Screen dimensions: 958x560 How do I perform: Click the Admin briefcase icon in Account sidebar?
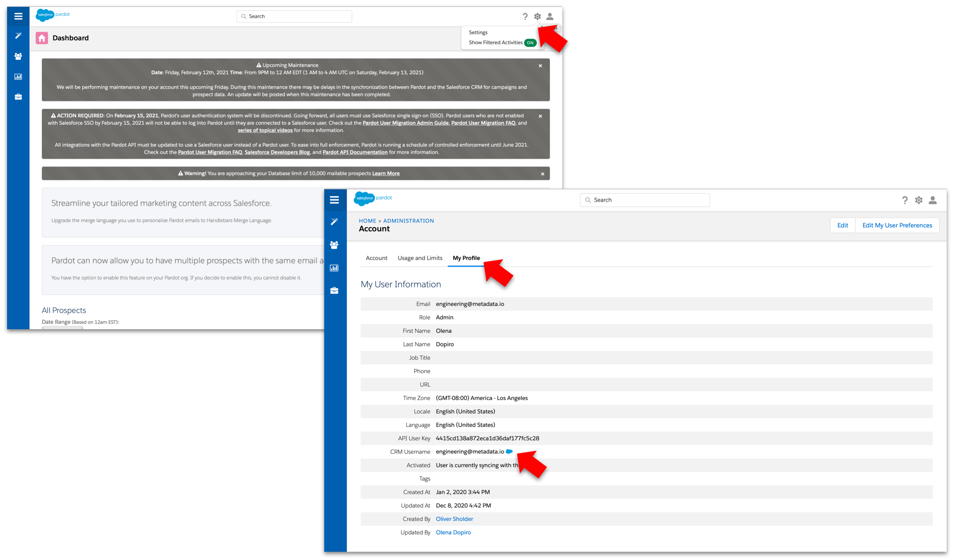334,291
